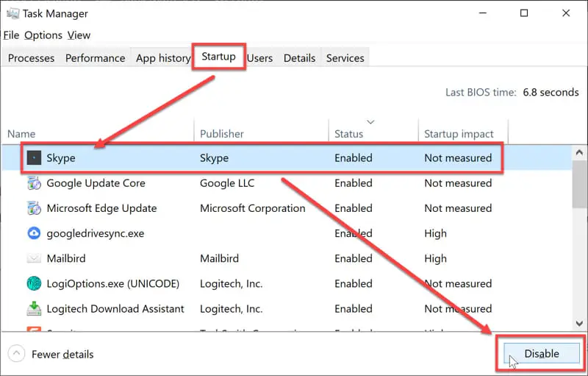Click the Microsoft Corporation publisher cell
The image size is (588, 376).
tap(252, 208)
